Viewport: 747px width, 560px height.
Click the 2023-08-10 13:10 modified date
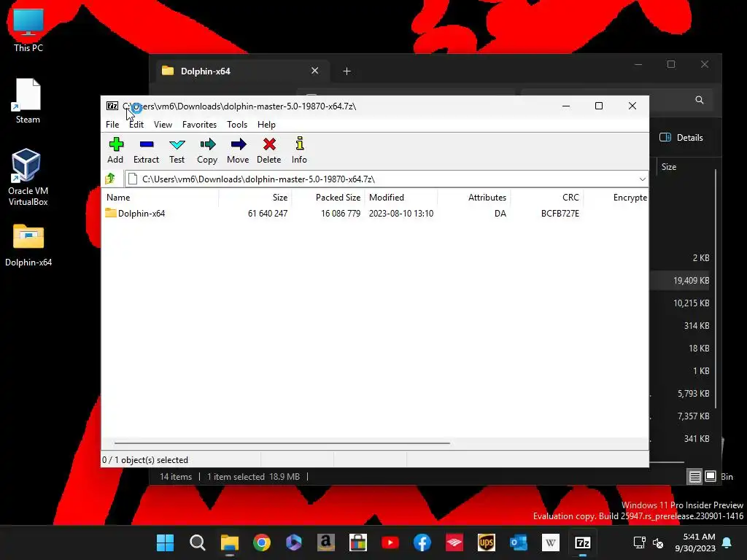coord(401,214)
